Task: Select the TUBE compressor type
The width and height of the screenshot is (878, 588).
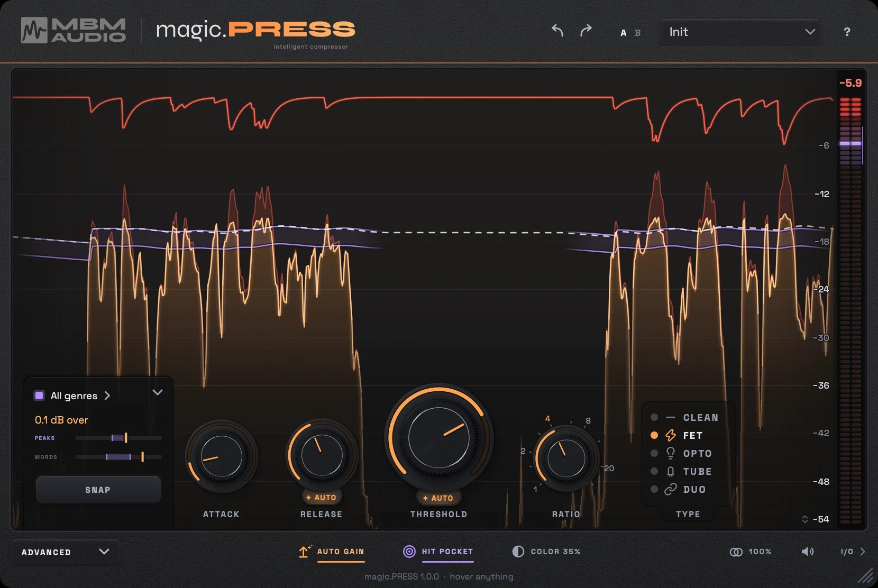Action: click(682, 471)
